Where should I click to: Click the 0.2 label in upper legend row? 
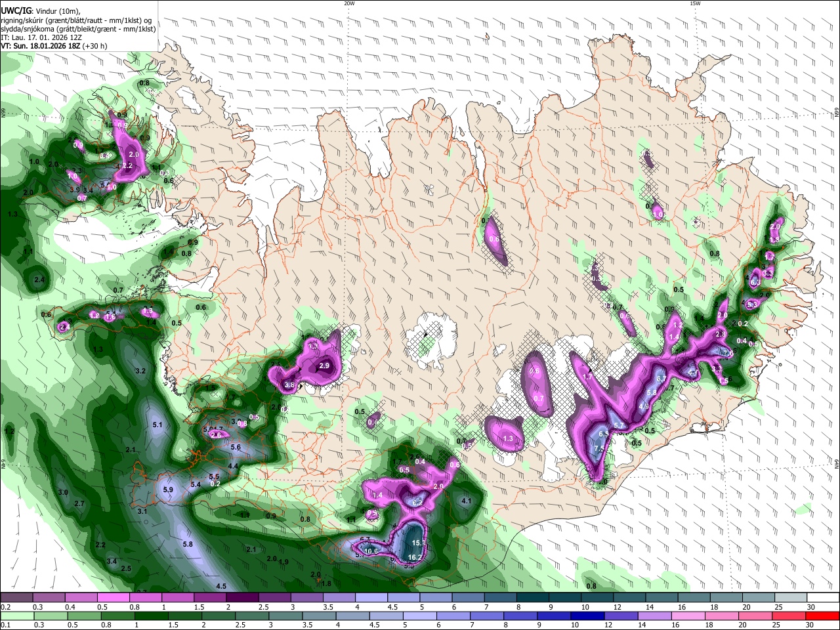5,607
